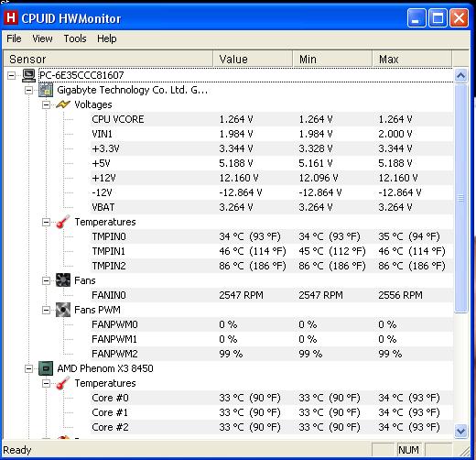Select the FANIN0 sensor row

point(272,295)
